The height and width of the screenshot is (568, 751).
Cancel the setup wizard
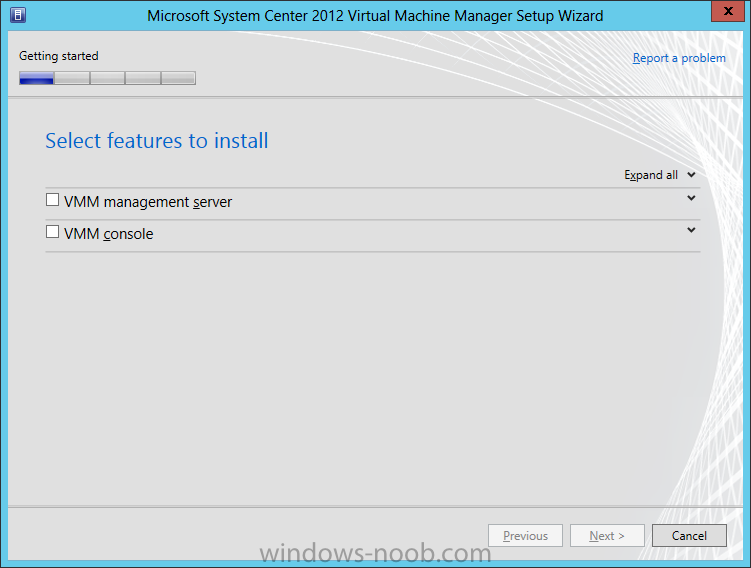coord(689,535)
